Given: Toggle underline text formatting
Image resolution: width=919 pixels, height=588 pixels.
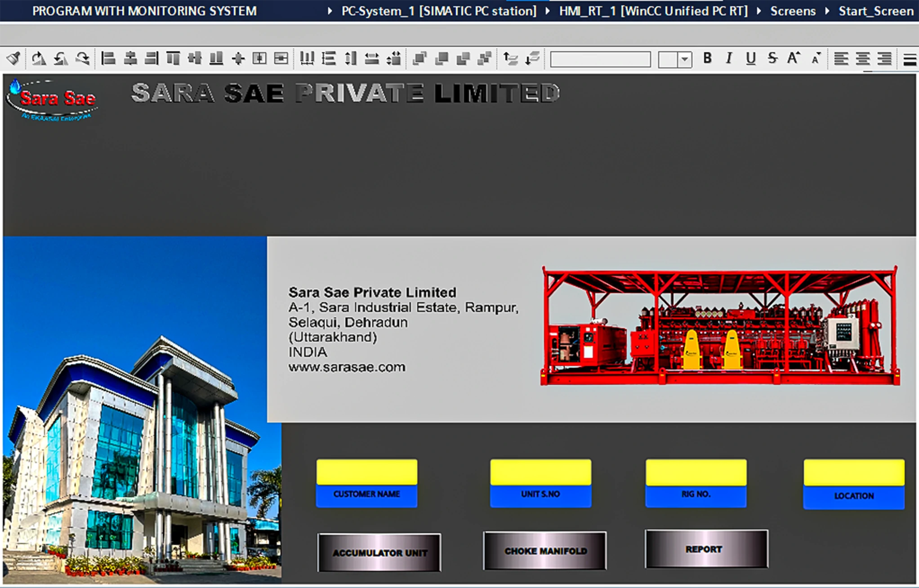Looking at the screenshot, I should [x=750, y=58].
